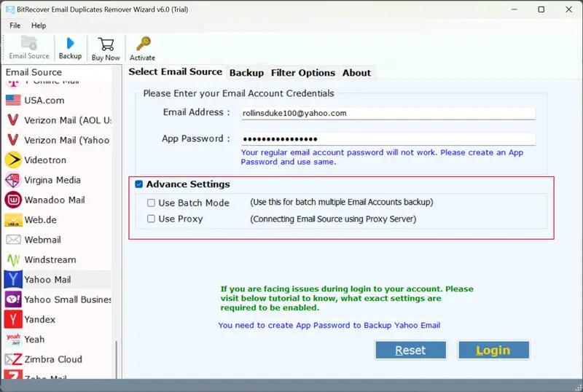The height and width of the screenshot is (392, 583).
Task: Choose USA.com email source
Action: [x=44, y=101]
